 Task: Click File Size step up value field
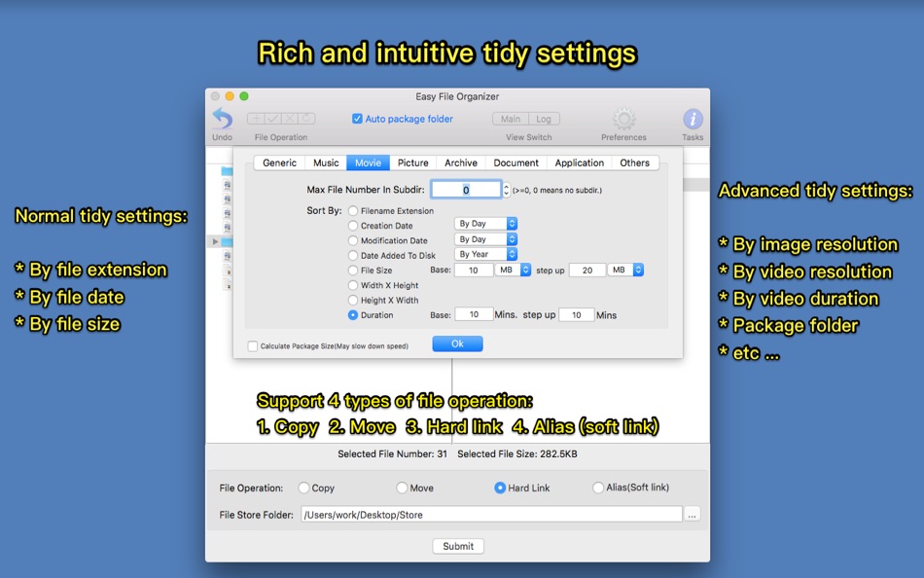click(x=587, y=271)
